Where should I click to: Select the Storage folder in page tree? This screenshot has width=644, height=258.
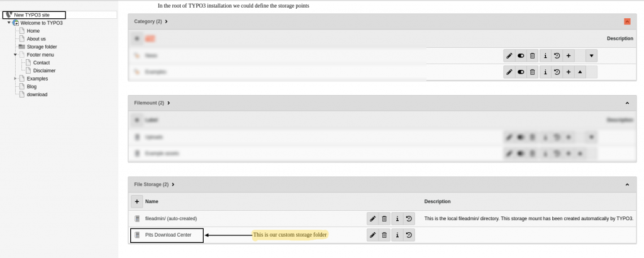click(x=42, y=47)
